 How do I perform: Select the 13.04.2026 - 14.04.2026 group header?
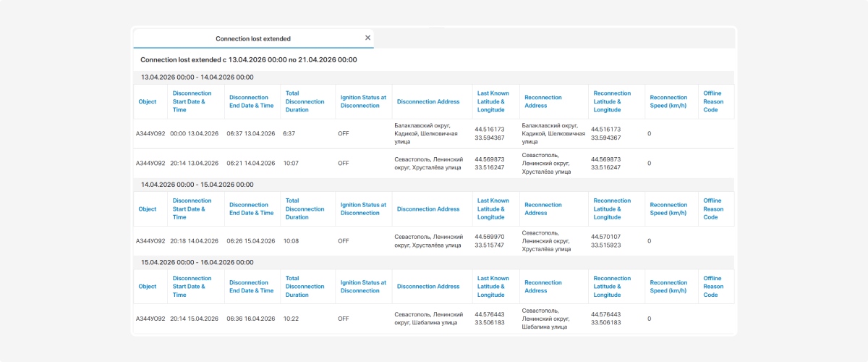[434, 77]
